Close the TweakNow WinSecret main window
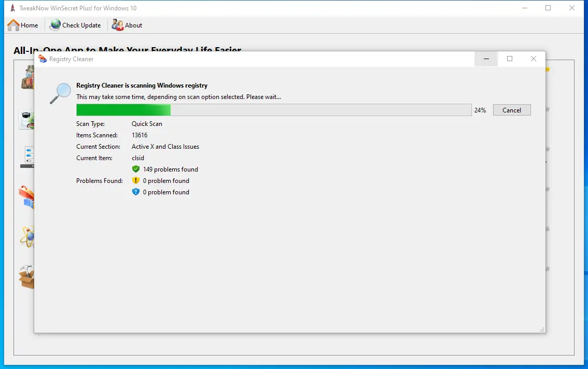Viewport: 588px width, 369px height. (571, 8)
